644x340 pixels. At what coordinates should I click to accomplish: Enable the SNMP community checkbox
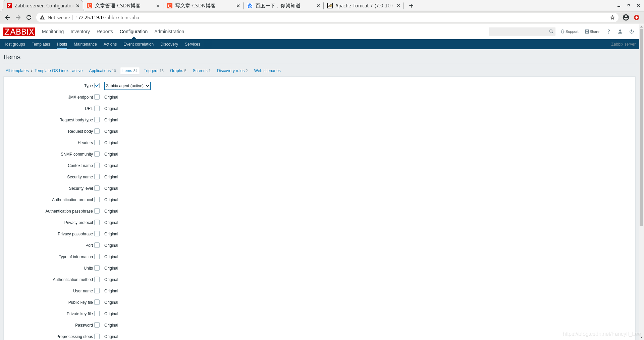coord(97,154)
